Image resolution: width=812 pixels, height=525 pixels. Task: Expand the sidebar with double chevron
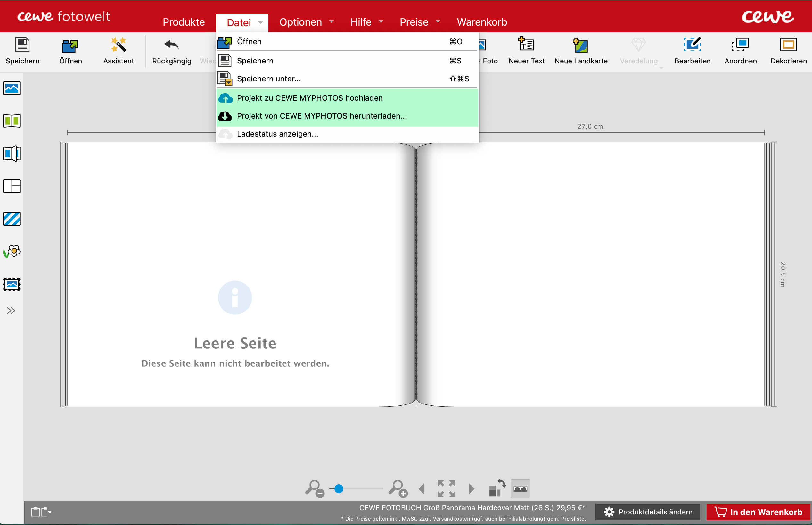click(11, 311)
